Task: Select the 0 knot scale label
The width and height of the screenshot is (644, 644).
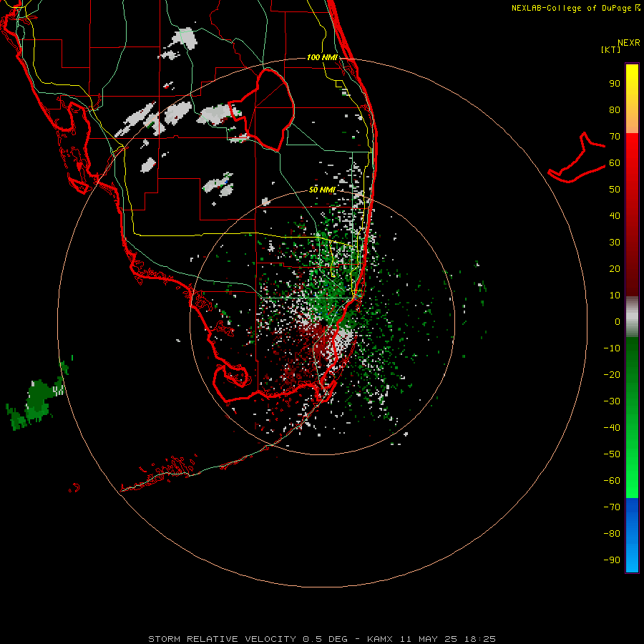Action: pos(618,322)
